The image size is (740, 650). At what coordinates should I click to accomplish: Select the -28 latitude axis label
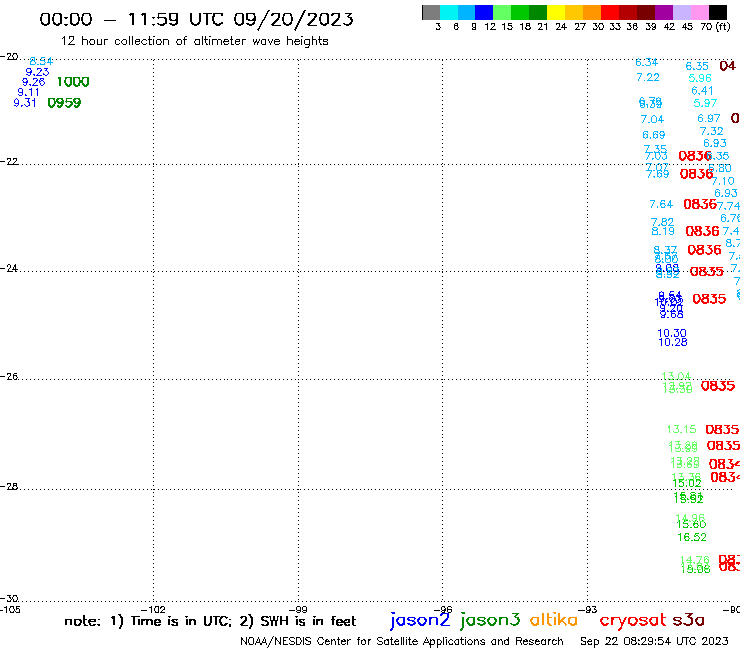(10, 486)
